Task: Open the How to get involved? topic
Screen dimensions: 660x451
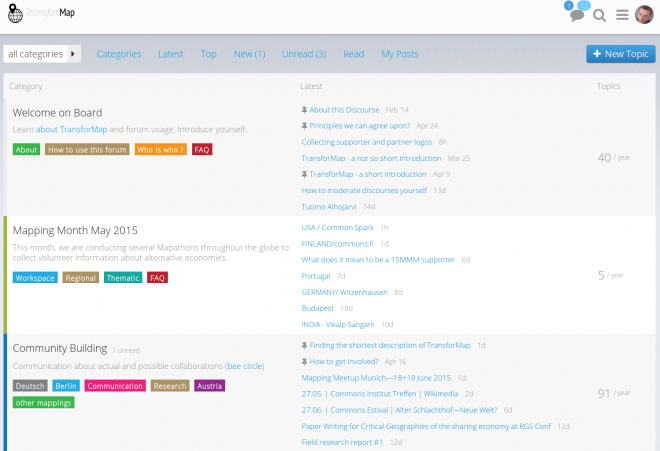Action: click(344, 362)
